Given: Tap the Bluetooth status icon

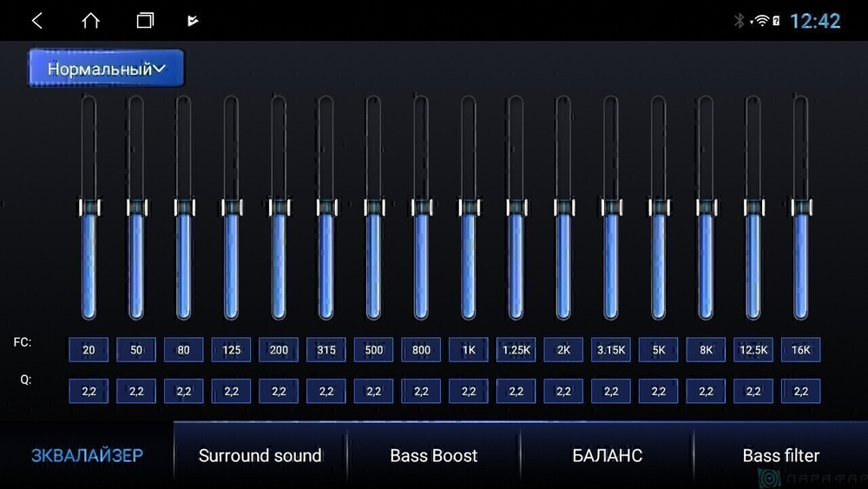Looking at the screenshot, I should point(739,21).
